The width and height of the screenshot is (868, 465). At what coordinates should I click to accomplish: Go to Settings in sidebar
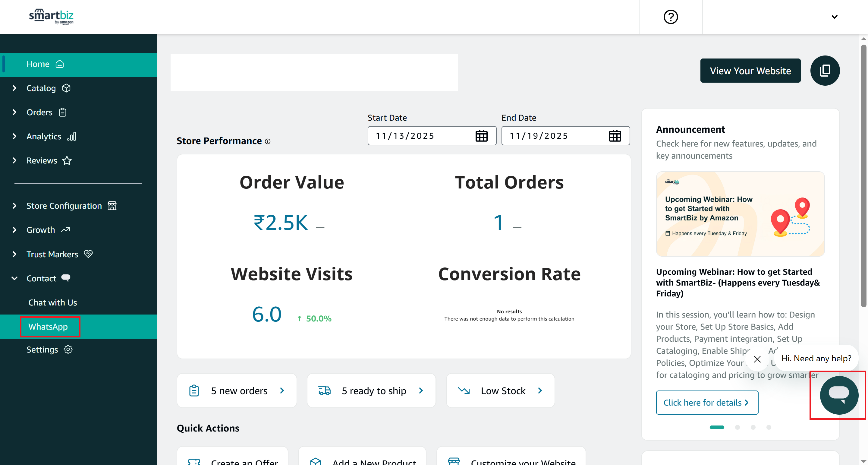coord(42,350)
